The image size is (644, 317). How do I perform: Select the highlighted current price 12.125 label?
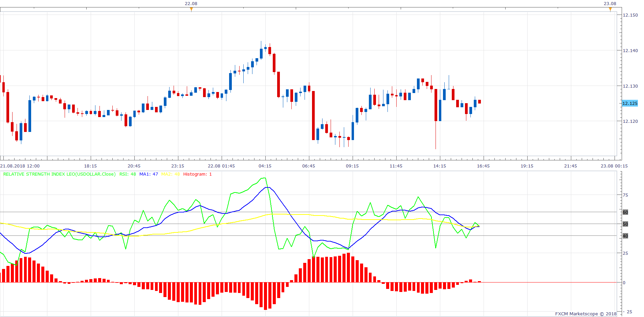630,104
